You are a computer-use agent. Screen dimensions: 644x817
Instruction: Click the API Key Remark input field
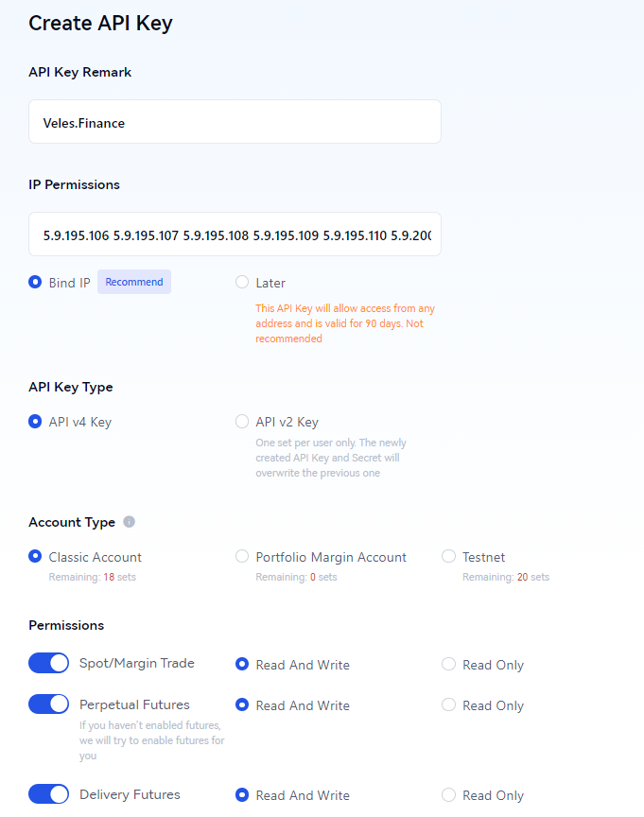(235, 121)
